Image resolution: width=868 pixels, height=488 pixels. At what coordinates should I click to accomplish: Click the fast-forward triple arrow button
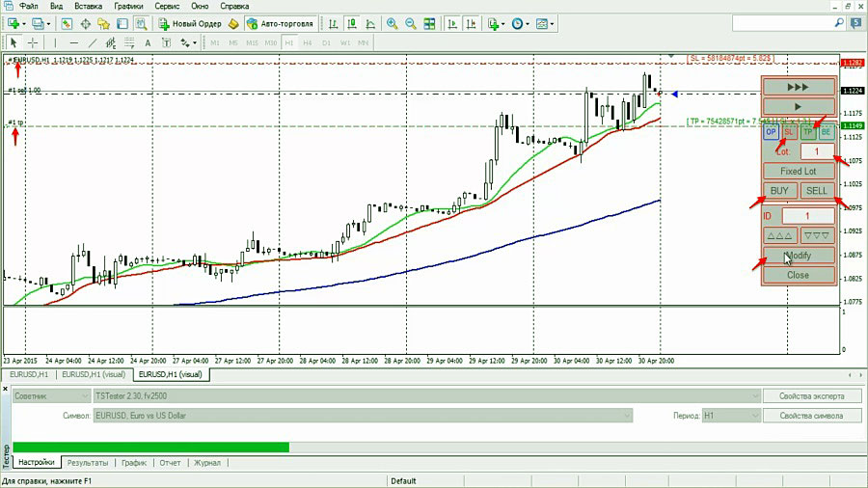[799, 87]
